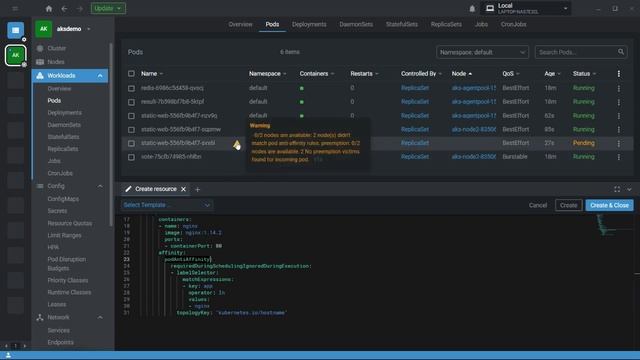Click the search magnifier icon in Search Pods

tap(620, 52)
